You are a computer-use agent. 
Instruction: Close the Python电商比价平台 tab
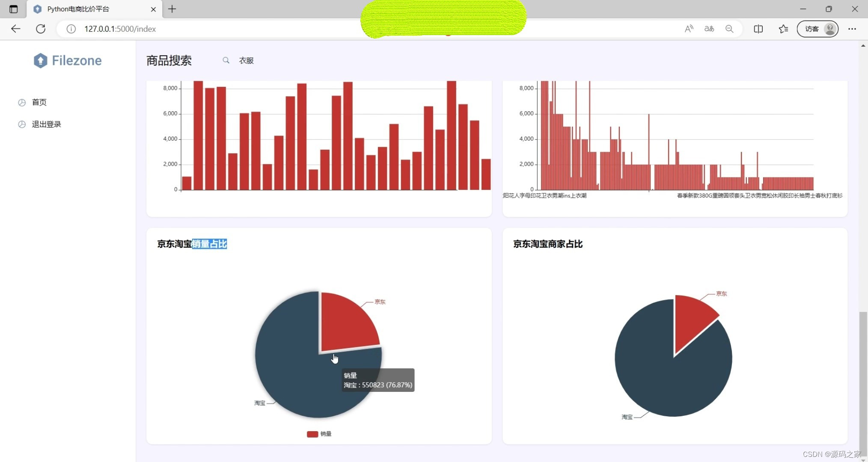point(153,9)
